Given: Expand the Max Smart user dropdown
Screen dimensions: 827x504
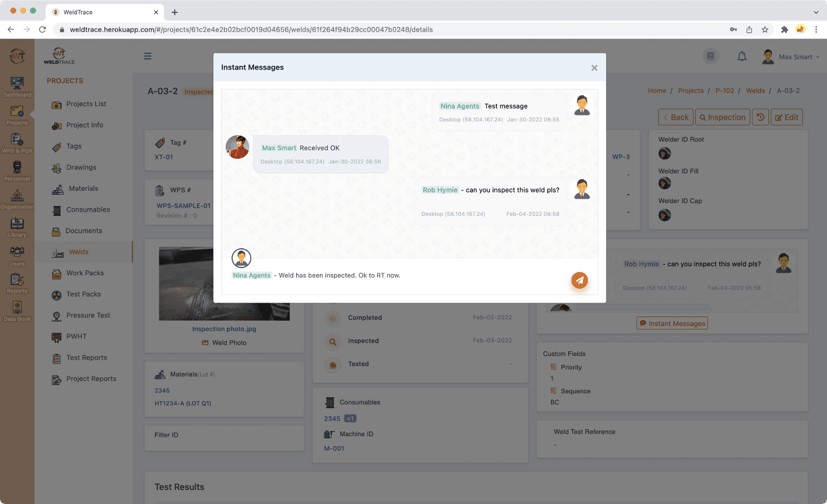Looking at the screenshot, I should [791, 57].
